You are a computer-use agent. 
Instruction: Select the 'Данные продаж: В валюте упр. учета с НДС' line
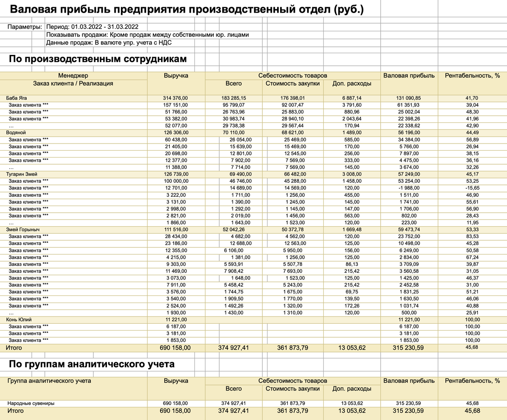coord(109,42)
